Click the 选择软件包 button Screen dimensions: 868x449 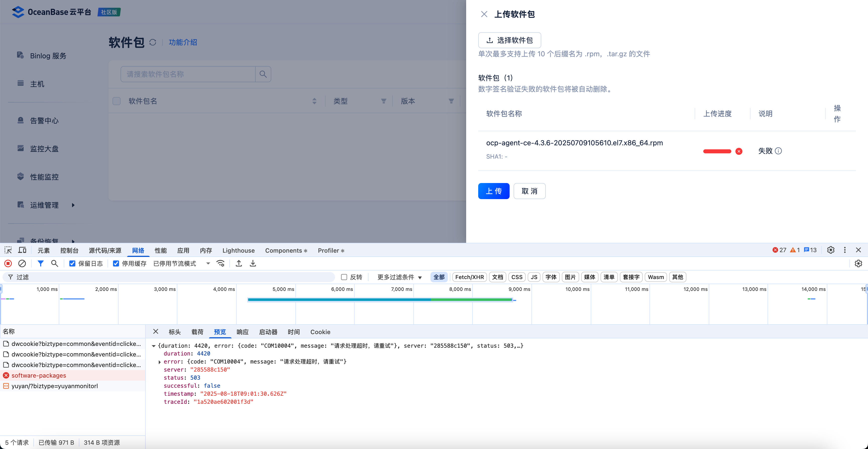click(510, 40)
